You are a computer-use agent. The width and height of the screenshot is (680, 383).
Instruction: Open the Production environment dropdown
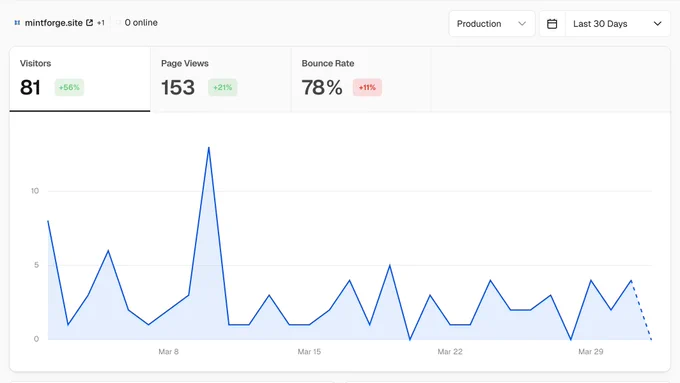[492, 24]
